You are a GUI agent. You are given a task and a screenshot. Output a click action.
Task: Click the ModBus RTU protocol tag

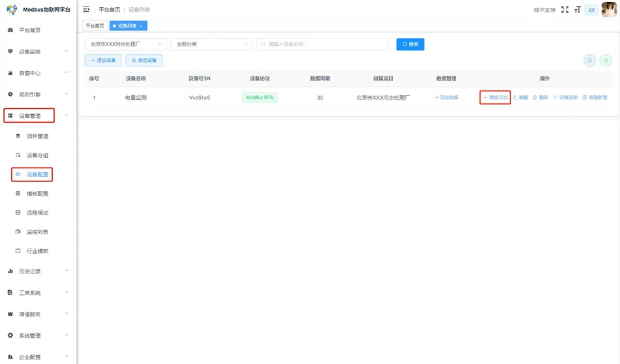point(260,98)
